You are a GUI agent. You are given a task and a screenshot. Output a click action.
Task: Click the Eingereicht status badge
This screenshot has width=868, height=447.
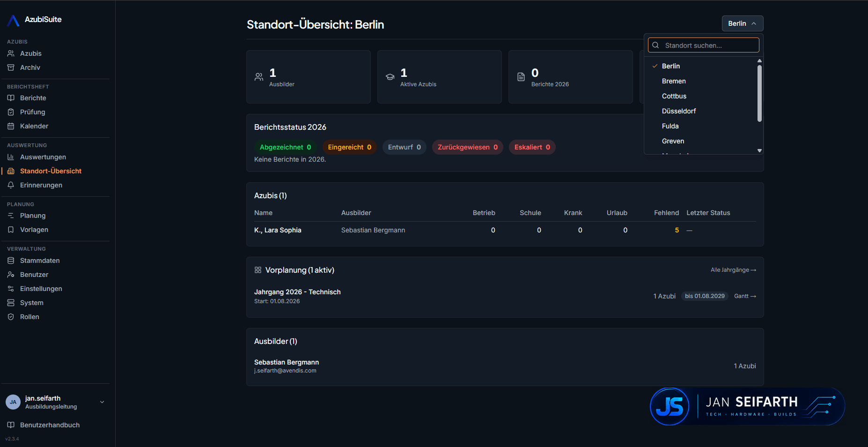pos(350,147)
